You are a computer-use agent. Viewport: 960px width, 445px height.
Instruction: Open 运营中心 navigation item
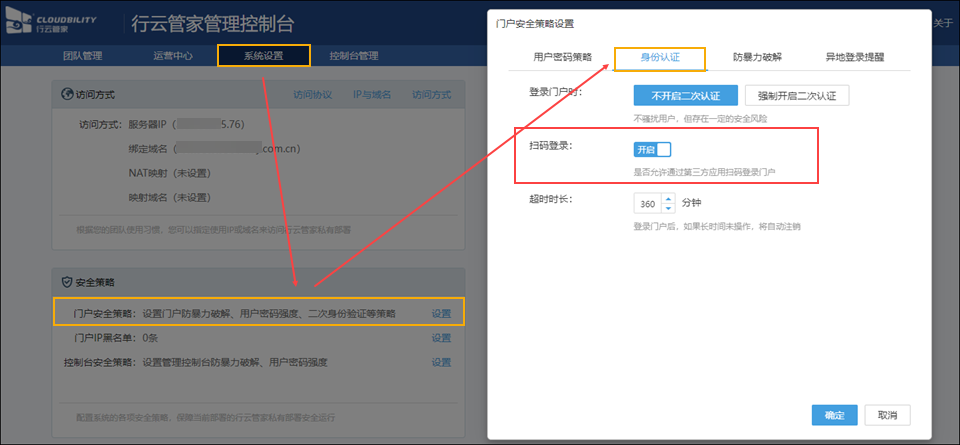(x=173, y=56)
